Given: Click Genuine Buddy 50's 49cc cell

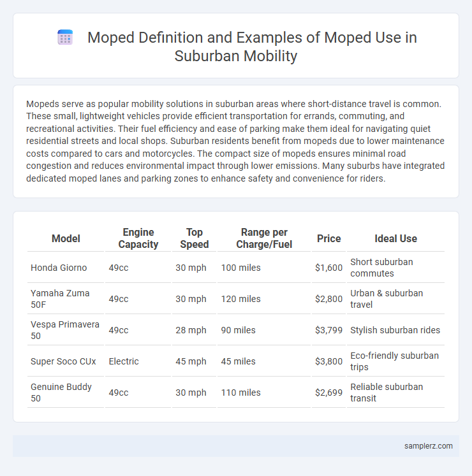Looking at the screenshot, I should 138,393.
